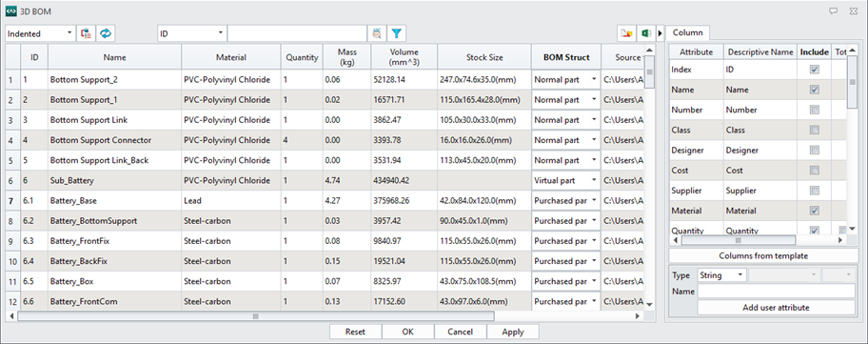Click the Stock Size column header
The width and height of the screenshot is (868, 344).
484,57
